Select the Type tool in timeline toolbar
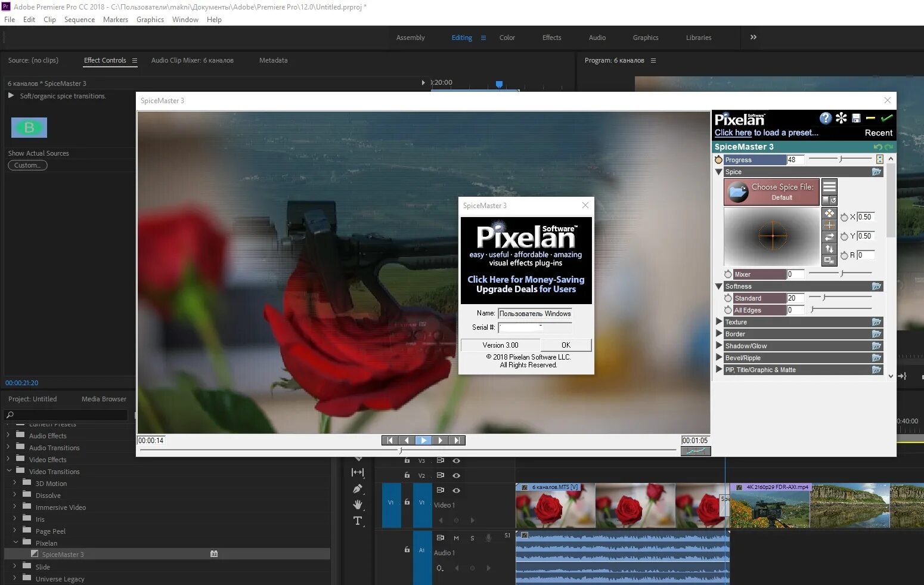924x585 pixels. [x=358, y=521]
